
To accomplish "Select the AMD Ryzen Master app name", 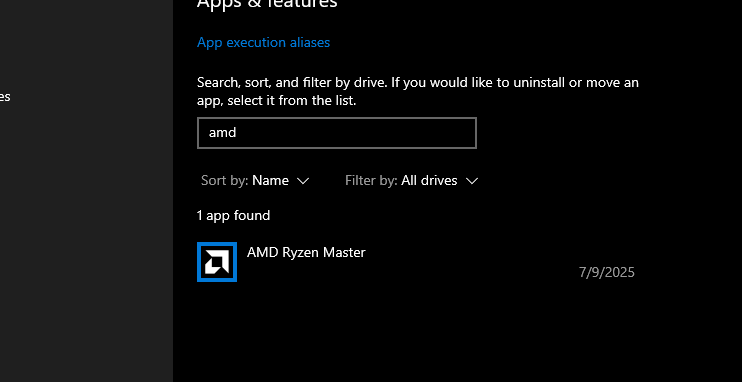I will (x=306, y=252).
